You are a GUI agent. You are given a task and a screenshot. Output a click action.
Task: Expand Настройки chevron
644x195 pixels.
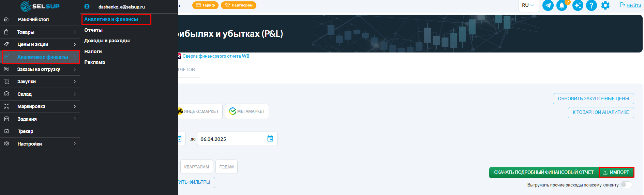pyautogui.click(x=75, y=144)
